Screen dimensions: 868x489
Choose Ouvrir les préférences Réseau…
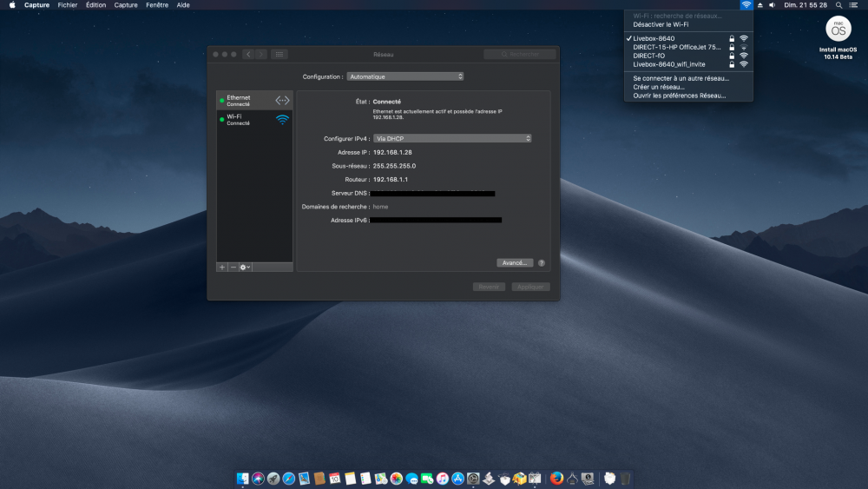coord(688,96)
